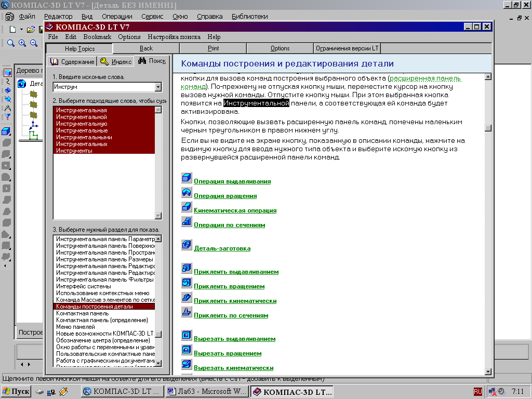The width and height of the screenshot is (532, 399).
Task: Click the Extrusion operation icon beside Операция выдавливания
Action: coord(187,178)
